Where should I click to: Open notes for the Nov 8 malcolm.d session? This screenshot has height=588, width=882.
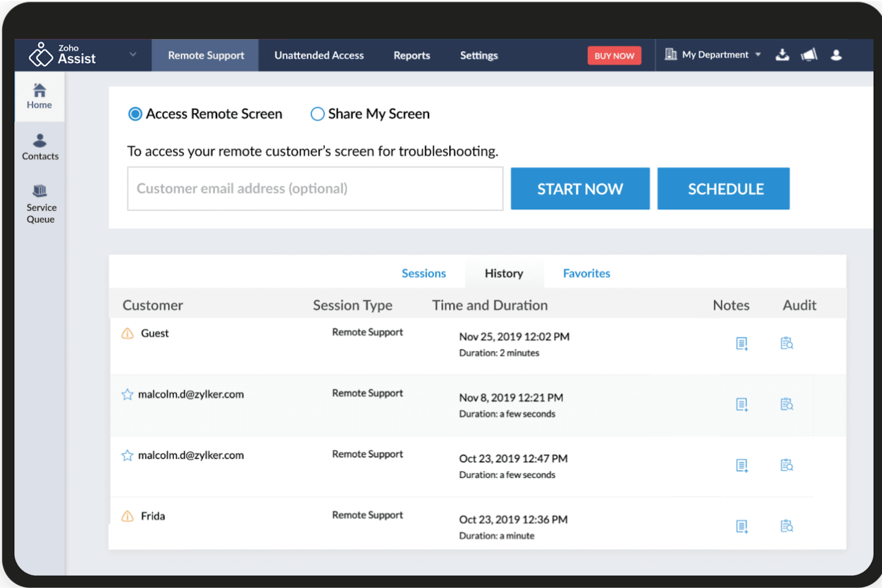click(741, 404)
